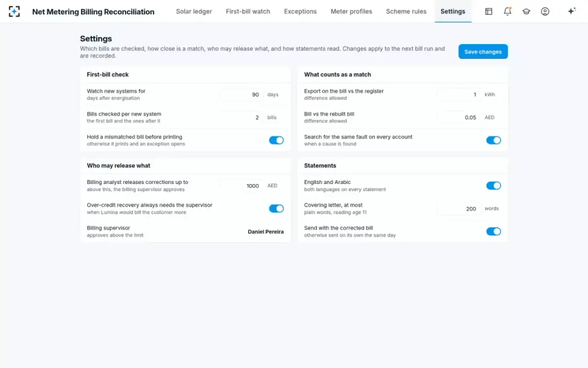Click 'the first bill and the ones after it'
Image resolution: width=588 pixels, height=368 pixels.
[123, 121]
